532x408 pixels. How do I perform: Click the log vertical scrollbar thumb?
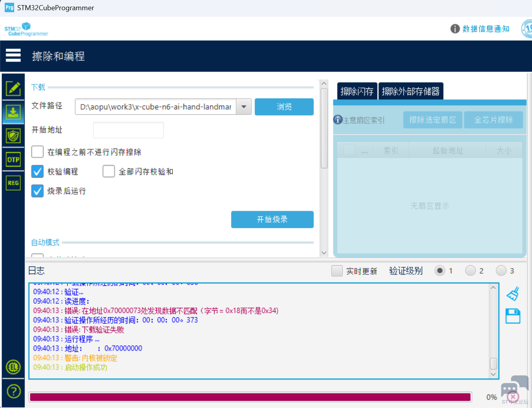pos(493,364)
